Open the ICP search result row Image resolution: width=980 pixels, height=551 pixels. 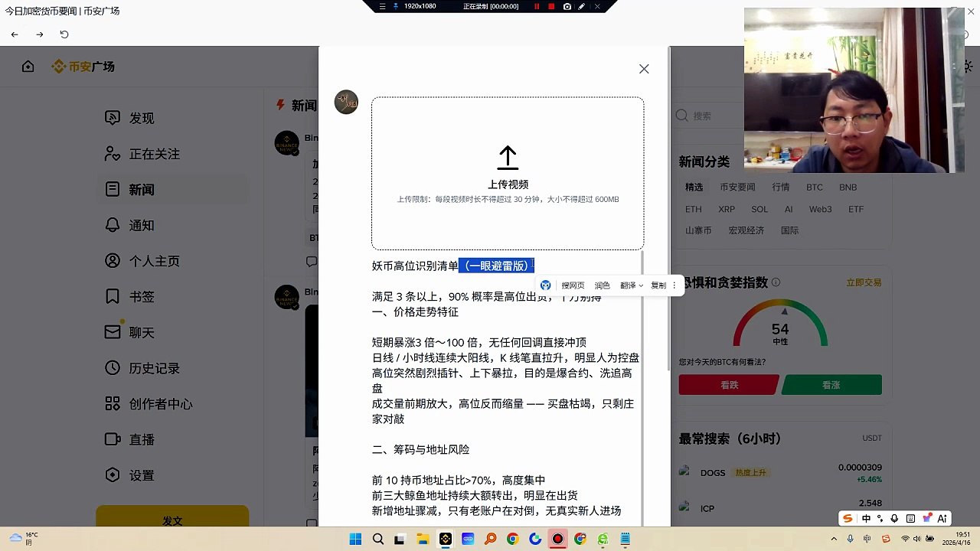click(780, 508)
